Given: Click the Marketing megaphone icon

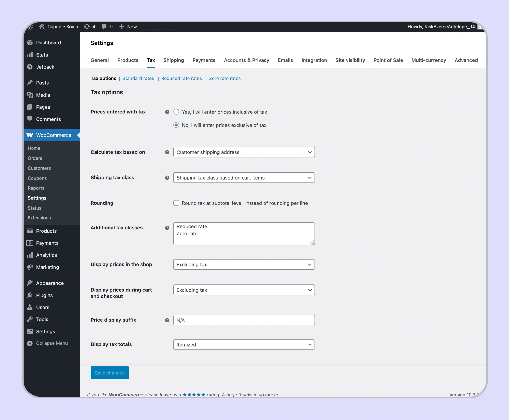Looking at the screenshot, I should (x=30, y=267).
